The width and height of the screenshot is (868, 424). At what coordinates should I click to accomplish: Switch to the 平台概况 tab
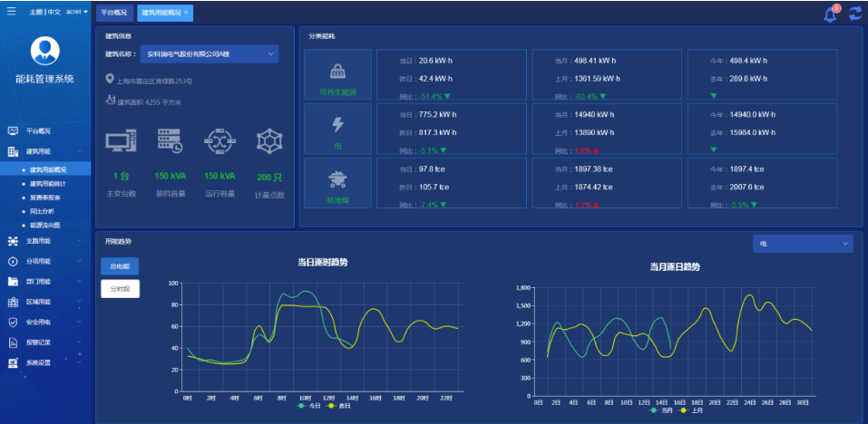coord(114,13)
